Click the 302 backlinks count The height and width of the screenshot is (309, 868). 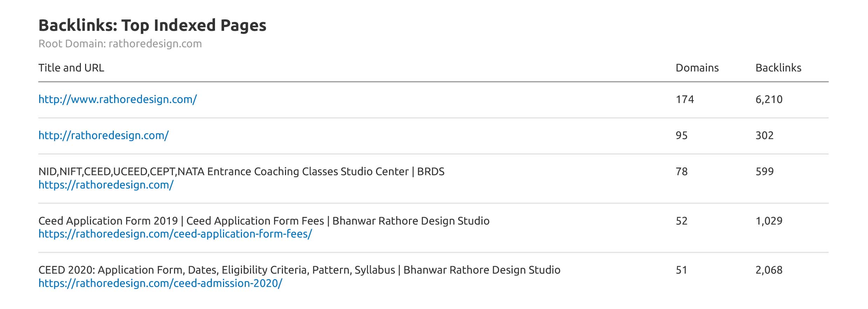[764, 136]
